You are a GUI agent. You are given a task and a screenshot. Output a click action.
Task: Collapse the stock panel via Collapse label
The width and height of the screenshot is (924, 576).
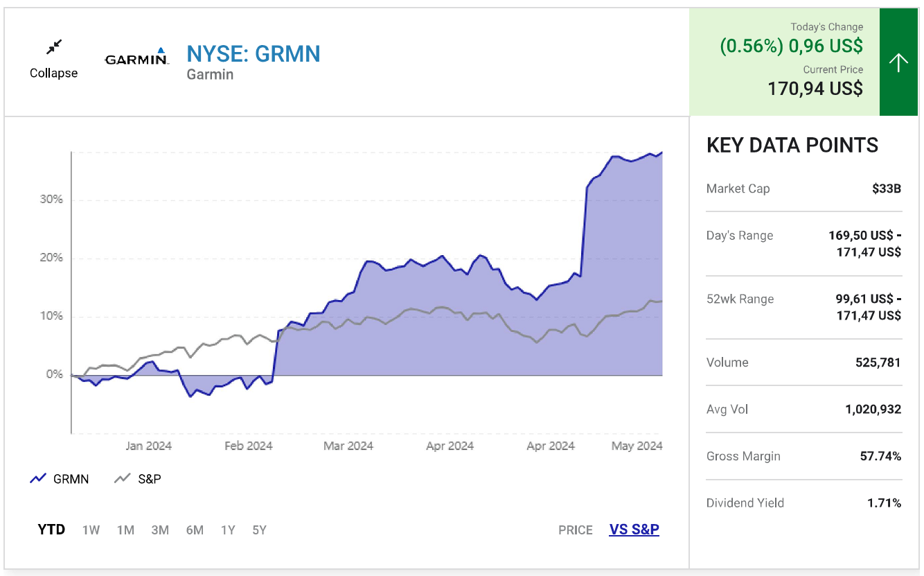[x=54, y=73]
